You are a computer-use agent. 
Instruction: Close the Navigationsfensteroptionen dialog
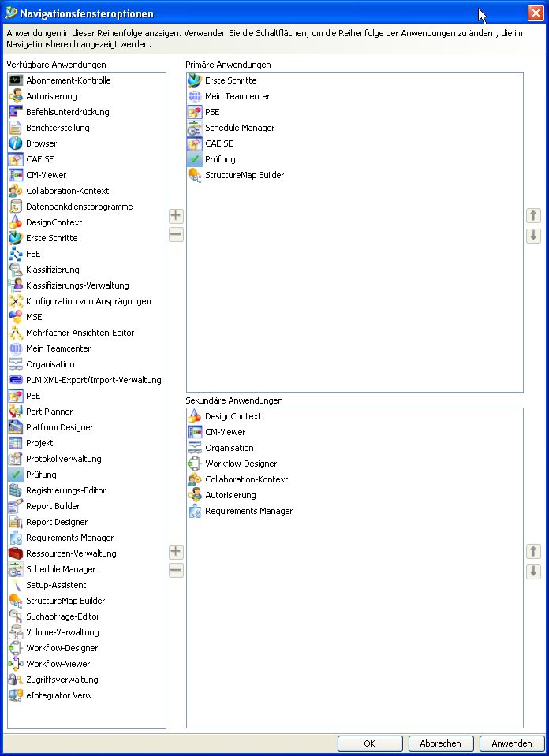point(536,13)
